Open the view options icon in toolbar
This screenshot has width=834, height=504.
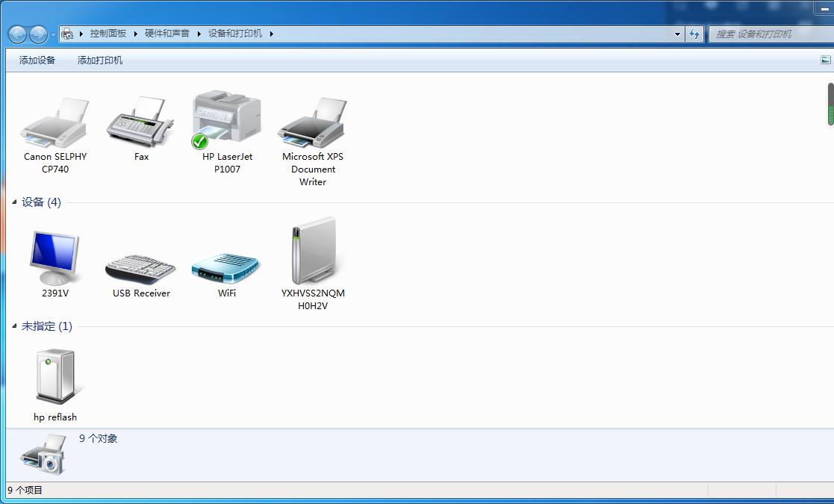826,60
